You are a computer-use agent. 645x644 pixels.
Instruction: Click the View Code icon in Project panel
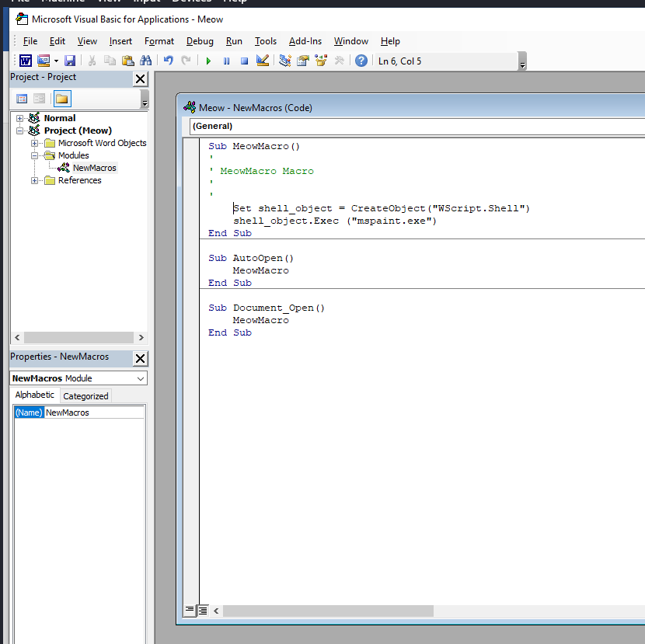click(22, 99)
